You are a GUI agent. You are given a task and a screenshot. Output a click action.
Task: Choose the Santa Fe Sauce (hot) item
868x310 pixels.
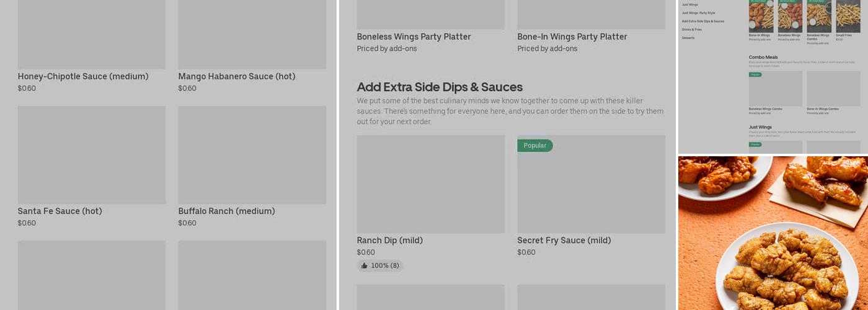(60, 211)
